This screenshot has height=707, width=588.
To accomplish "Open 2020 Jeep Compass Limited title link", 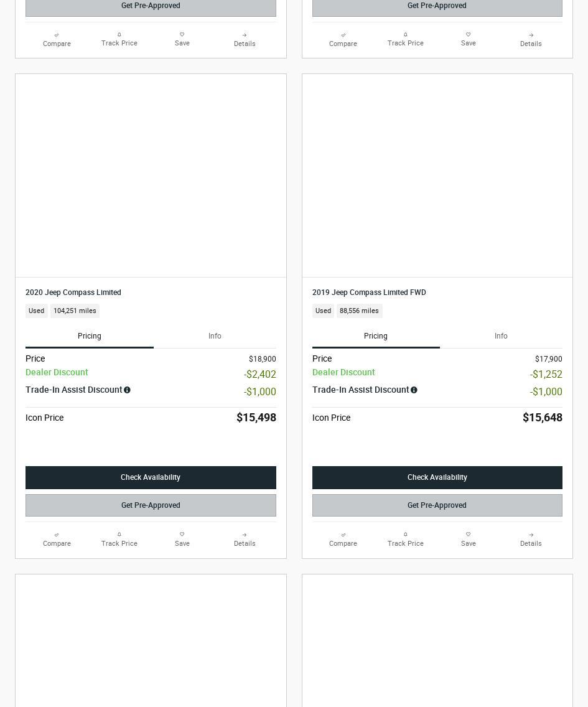I will [x=73, y=292].
